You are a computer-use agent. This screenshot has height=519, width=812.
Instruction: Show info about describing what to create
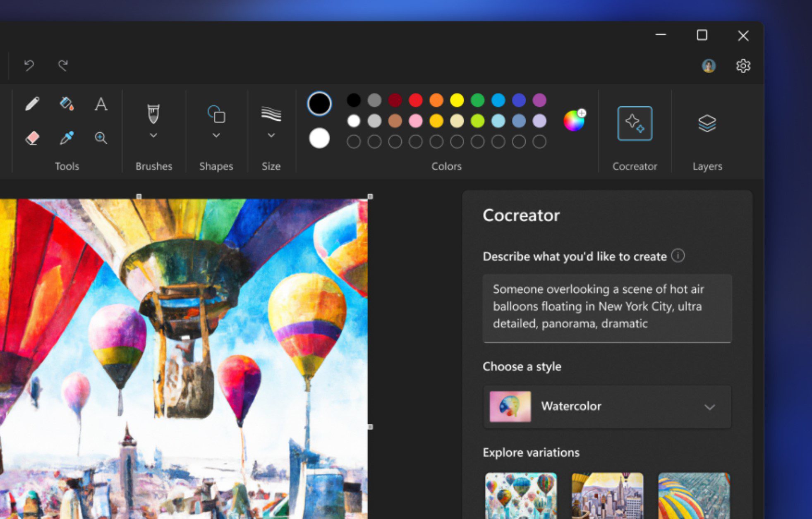[x=678, y=256]
